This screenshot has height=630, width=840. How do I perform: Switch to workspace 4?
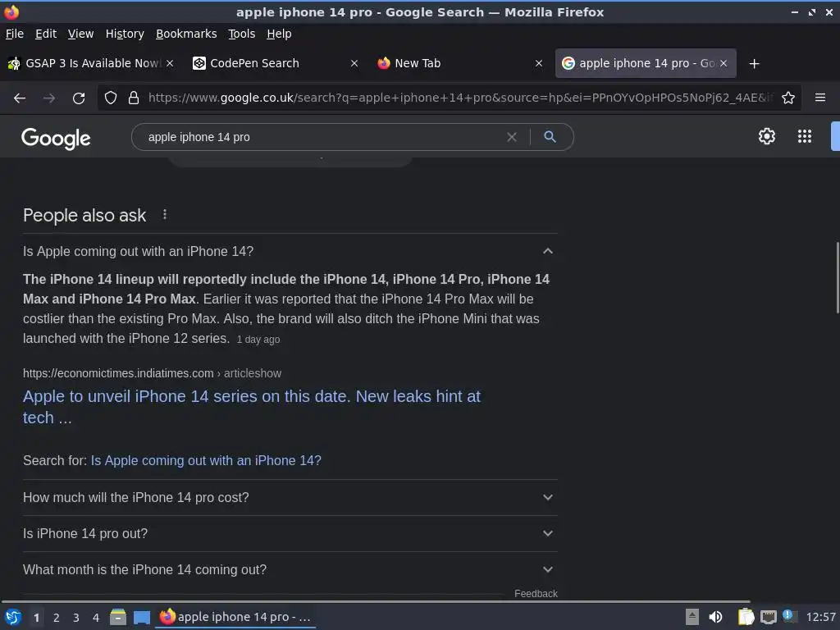96,618
